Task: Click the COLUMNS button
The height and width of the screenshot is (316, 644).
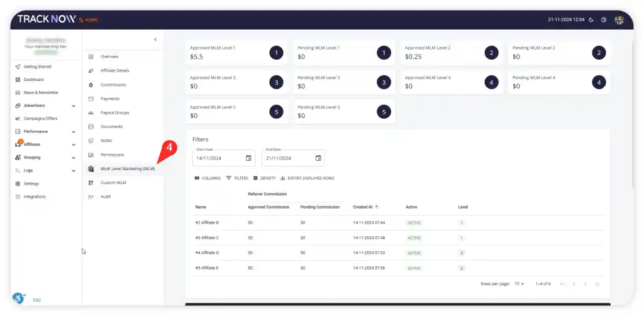Action: tap(208, 178)
